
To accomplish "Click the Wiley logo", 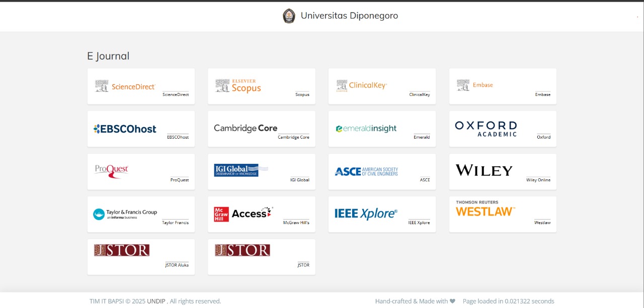I will (484, 170).
